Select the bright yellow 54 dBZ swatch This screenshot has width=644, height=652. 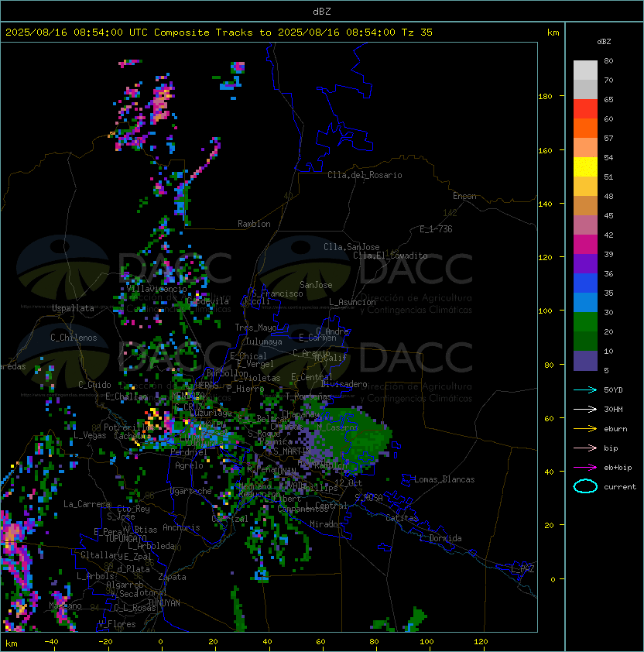tap(585, 166)
